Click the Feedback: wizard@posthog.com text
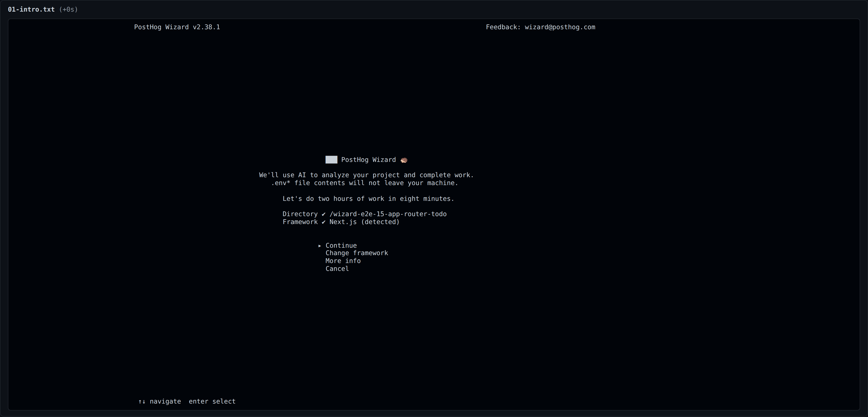 click(x=540, y=27)
